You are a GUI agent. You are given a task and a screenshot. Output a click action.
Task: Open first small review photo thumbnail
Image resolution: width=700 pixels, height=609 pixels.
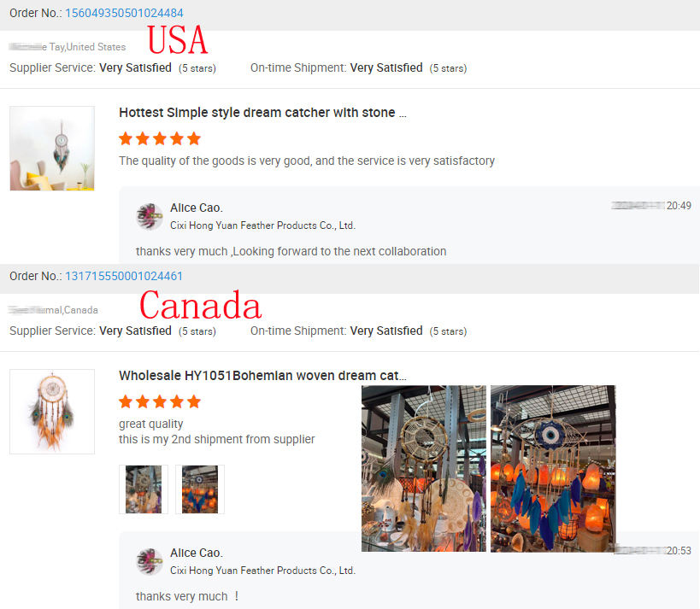coord(144,489)
